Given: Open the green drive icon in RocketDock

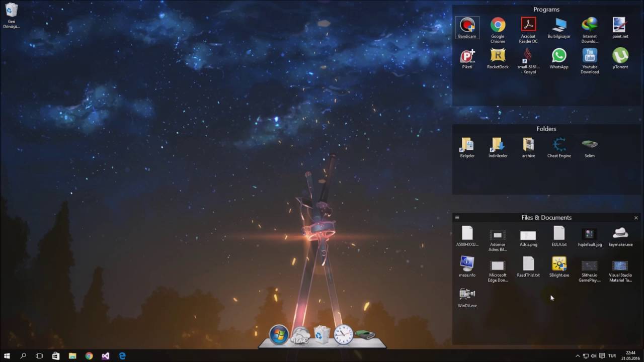Looking at the screenshot, I should (365, 334).
